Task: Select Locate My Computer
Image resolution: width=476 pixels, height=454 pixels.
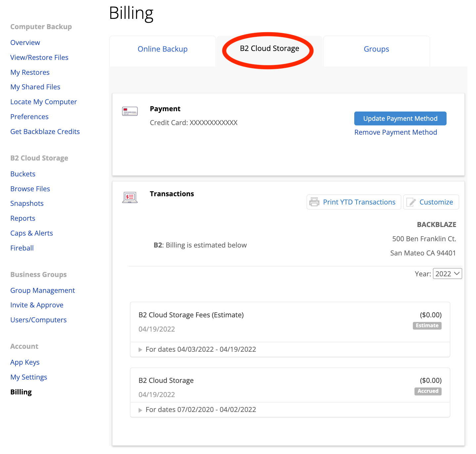Action: (x=43, y=102)
